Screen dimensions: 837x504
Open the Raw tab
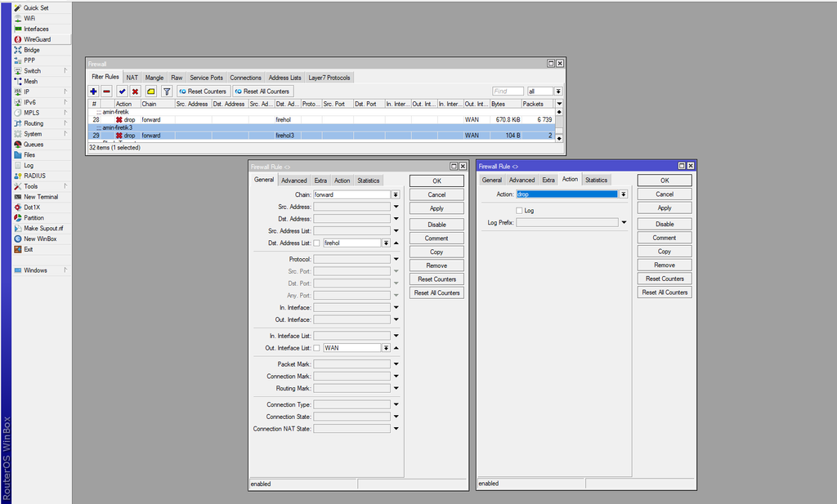(177, 78)
